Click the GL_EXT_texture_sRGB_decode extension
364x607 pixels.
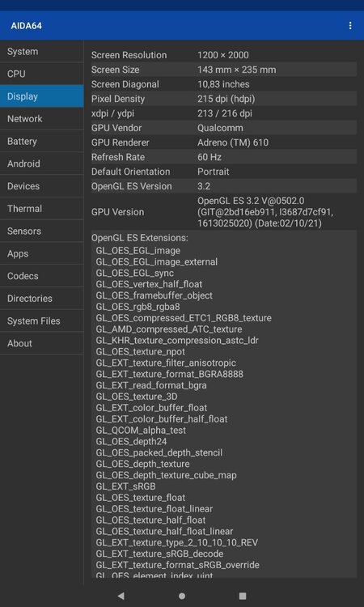[x=159, y=554]
